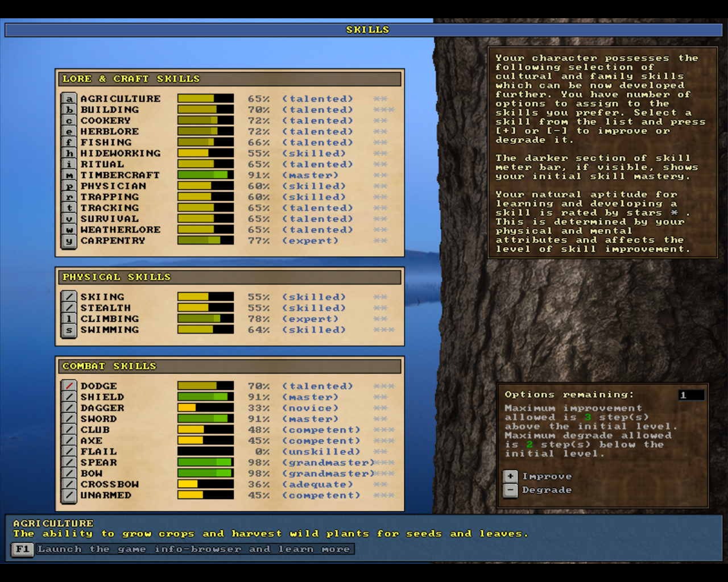
Task: Select the Climbing skill 'l' key icon
Action: (x=69, y=319)
